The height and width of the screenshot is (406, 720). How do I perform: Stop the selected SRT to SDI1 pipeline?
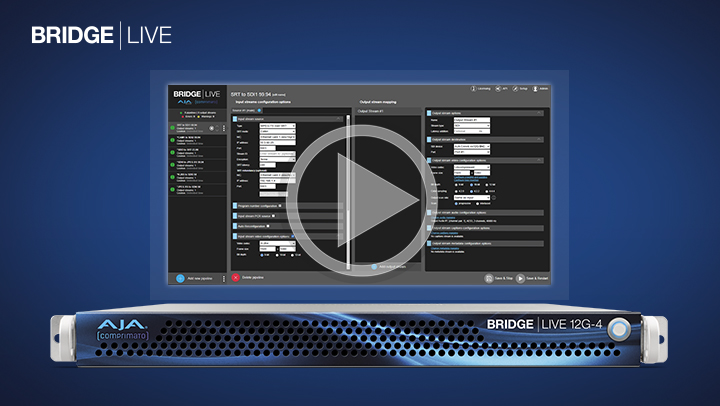212,128
